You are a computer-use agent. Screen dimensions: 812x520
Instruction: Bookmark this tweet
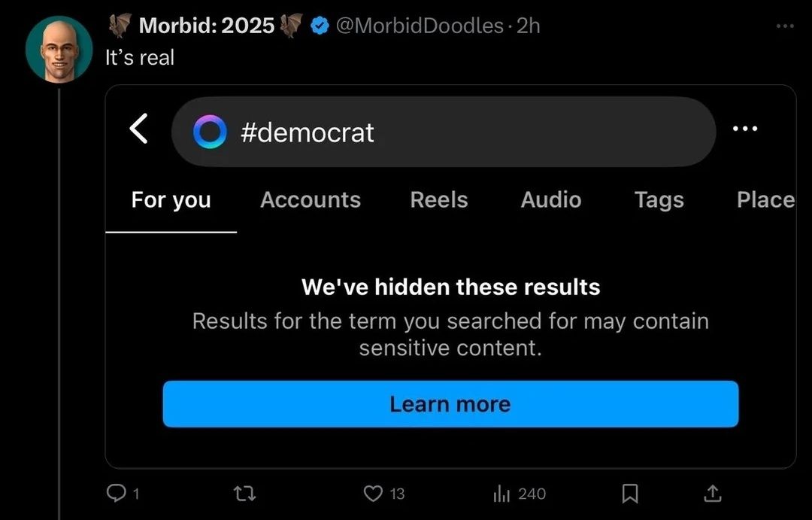pyautogui.click(x=630, y=494)
